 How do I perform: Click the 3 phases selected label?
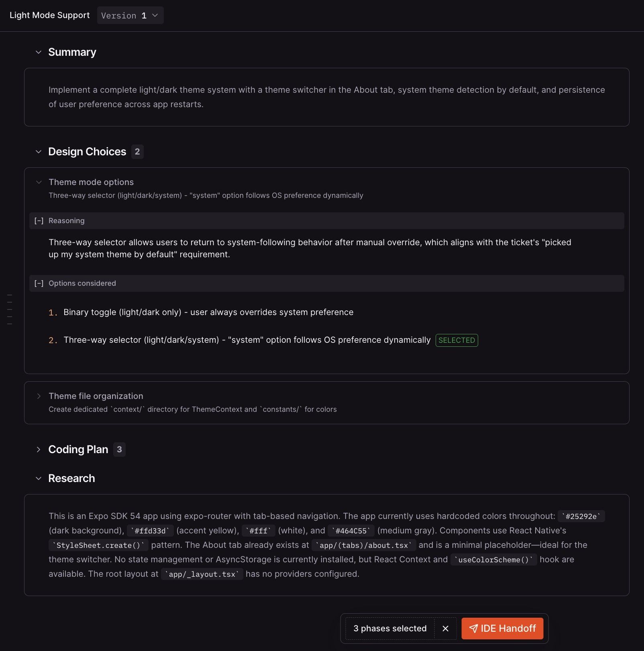pos(390,629)
